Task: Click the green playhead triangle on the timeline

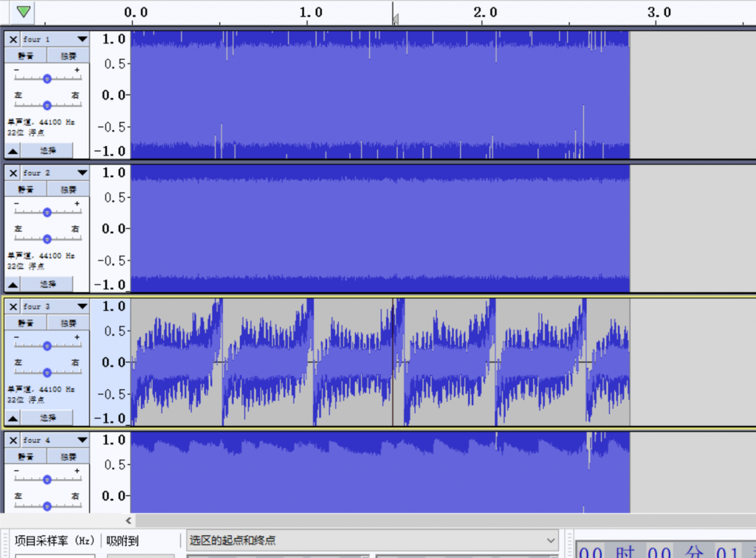Action: click(x=24, y=12)
